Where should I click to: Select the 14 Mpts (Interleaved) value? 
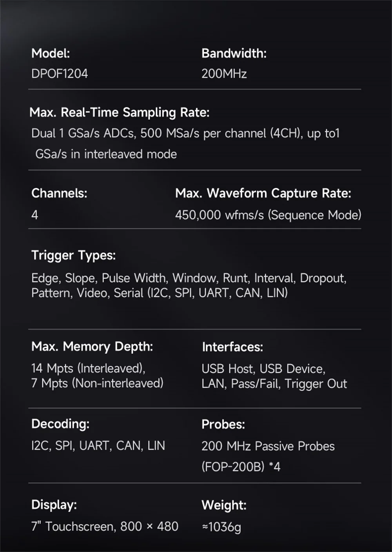[x=88, y=369]
